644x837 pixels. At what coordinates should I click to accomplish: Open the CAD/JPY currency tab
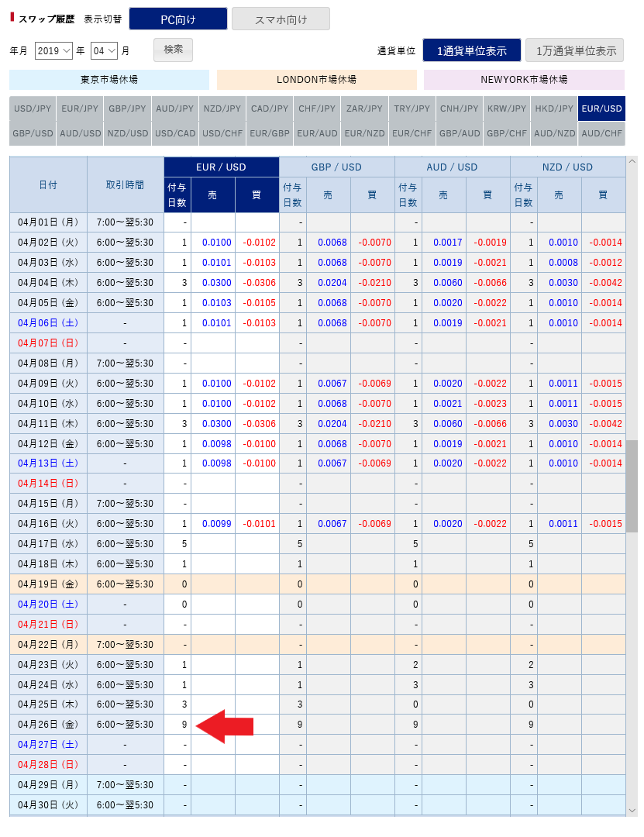click(270, 108)
